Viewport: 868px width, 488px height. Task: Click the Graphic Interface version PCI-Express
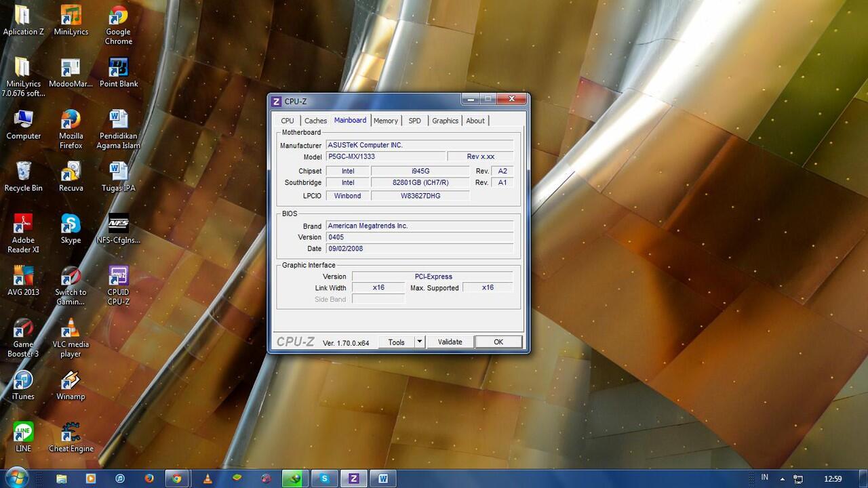433,277
